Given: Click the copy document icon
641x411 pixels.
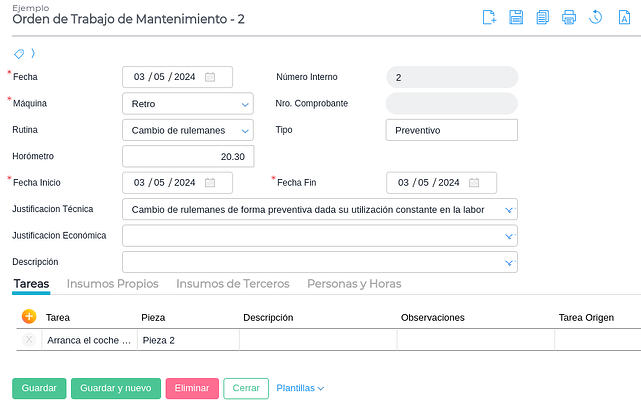Looking at the screenshot, I should click(542, 17).
